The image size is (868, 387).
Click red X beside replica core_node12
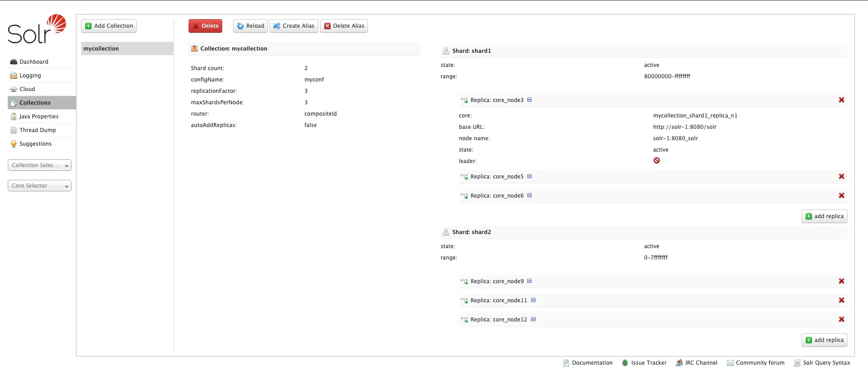point(842,320)
